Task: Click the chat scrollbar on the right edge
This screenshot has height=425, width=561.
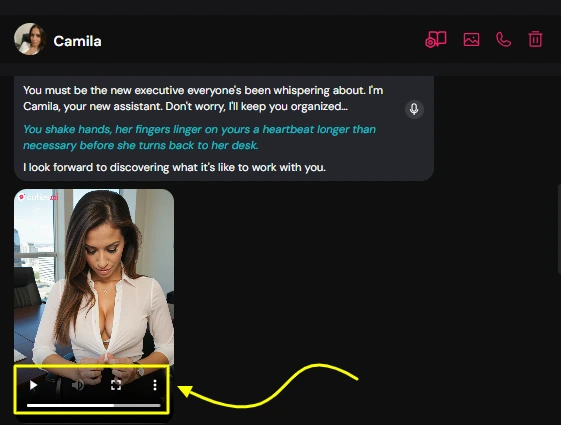Action: coord(559,229)
